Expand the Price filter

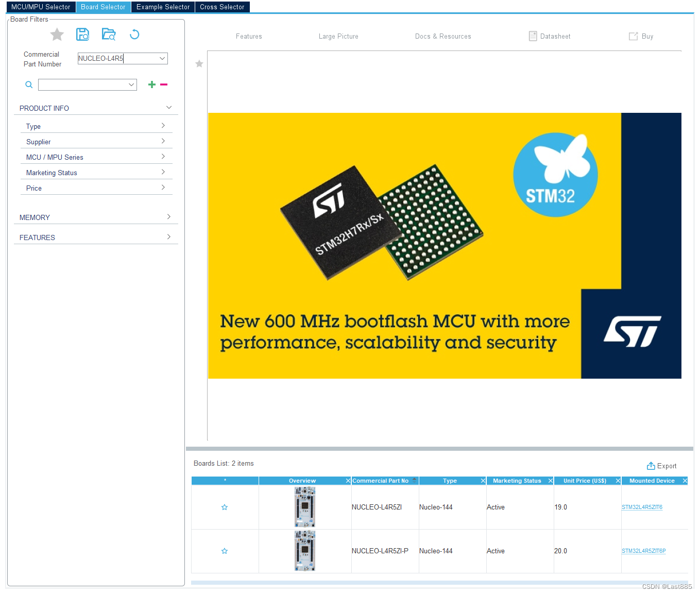(x=163, y=188)
